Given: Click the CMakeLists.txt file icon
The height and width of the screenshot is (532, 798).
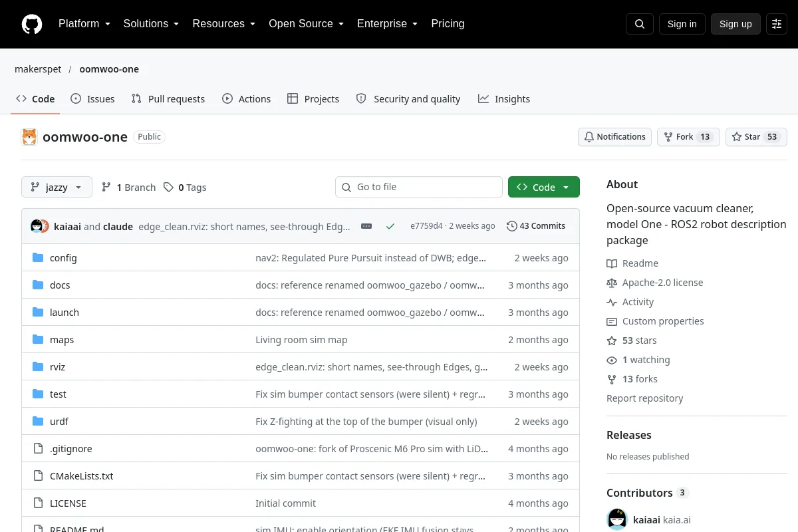Looking at the screenshot, I should pyautogui.click(x=38, y=475).
